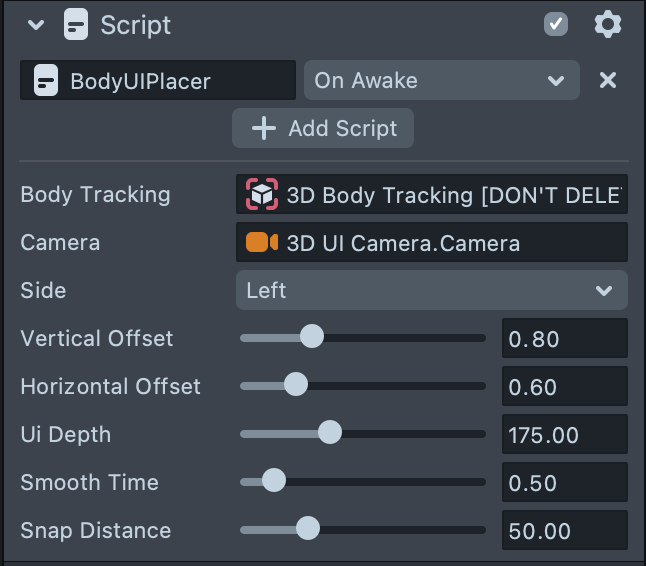The height and width of the screenshot is (566, 646).
Task: Click the Horizontal Offset slider handle
Action: point(295,386)
